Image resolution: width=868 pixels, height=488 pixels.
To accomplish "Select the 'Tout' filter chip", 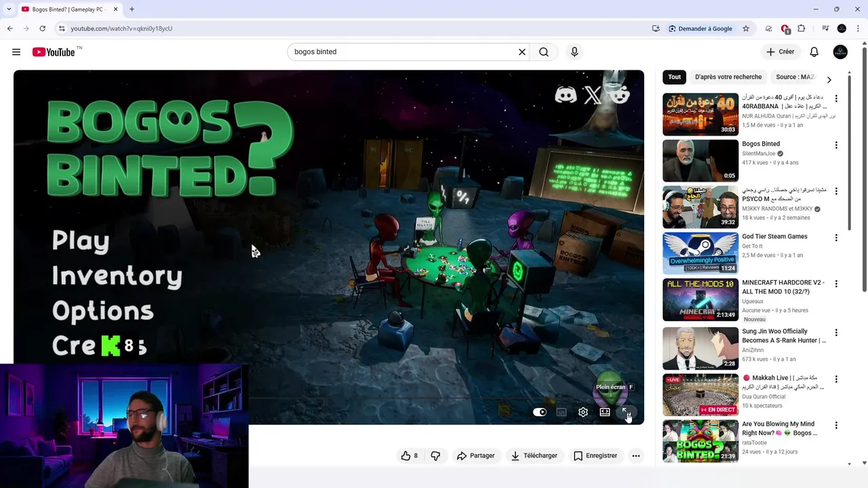I will [674, 77].
